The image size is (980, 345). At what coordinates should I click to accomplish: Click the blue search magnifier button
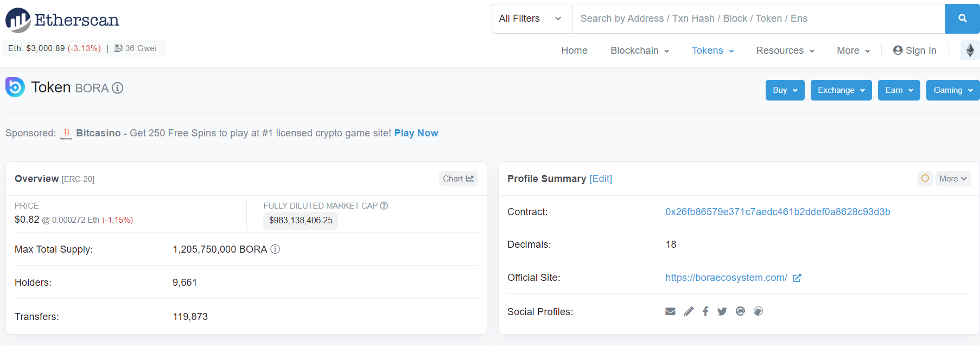(962, 18)
